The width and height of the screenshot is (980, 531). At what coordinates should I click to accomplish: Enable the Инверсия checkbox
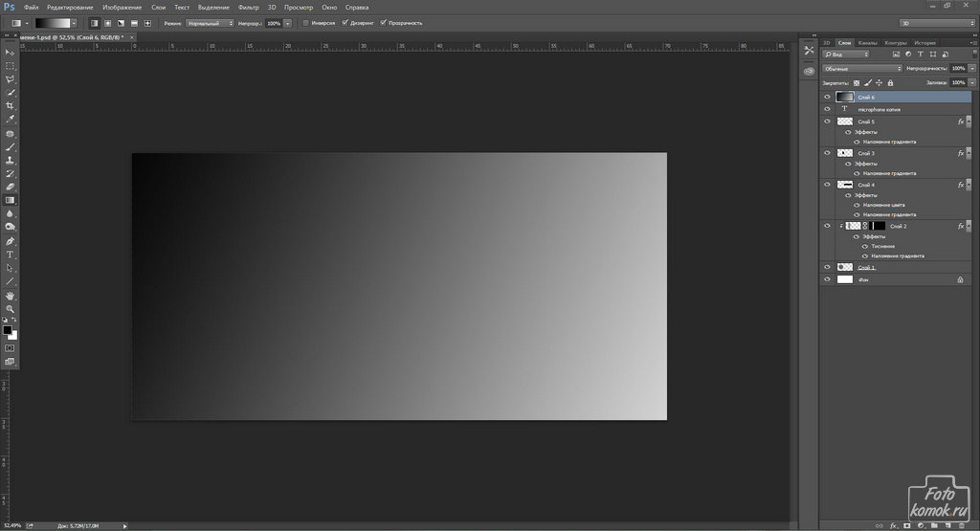pyautogui.click(x=306, y=23)
